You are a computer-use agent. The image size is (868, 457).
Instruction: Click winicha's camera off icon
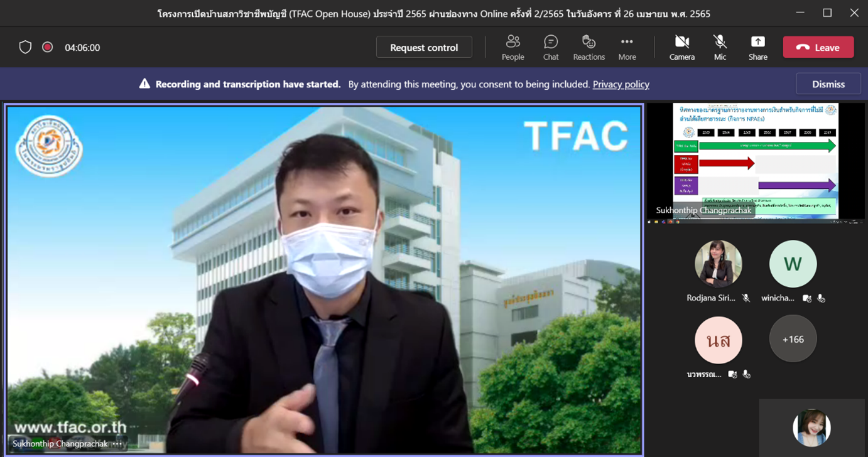(807, 298)
